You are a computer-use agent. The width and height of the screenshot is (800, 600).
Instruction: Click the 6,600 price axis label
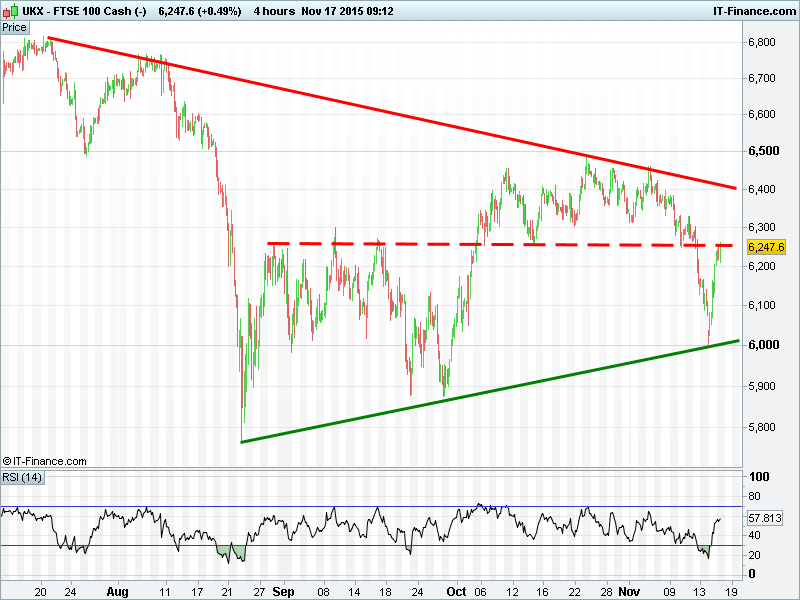tap(762, 114)
